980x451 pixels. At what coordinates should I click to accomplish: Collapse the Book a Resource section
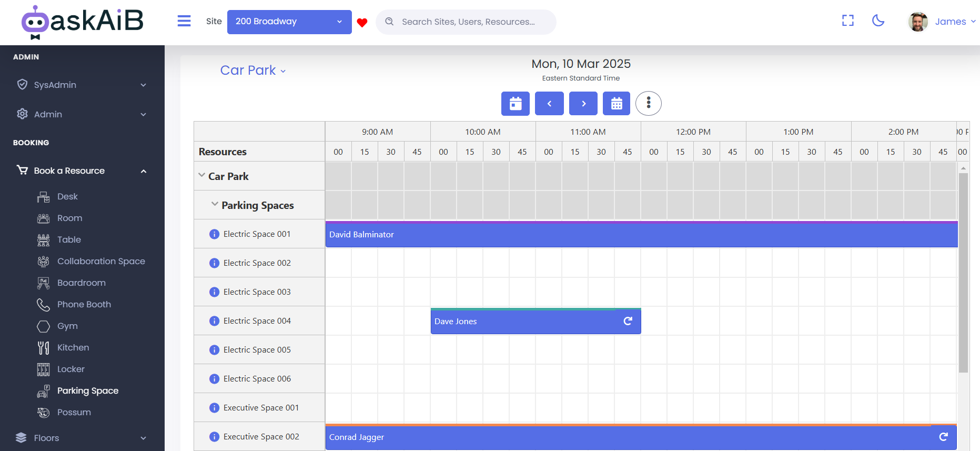pyautogui.click(x=143, y=171)
